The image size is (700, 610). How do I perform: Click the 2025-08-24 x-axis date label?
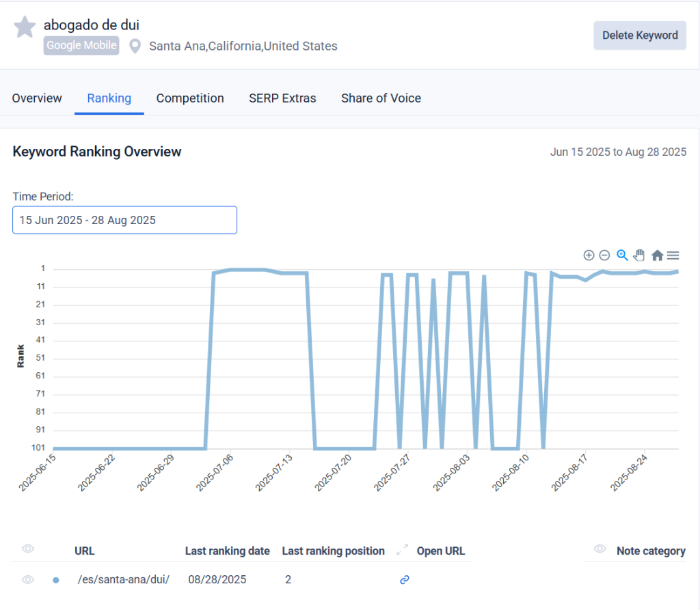coord(629,473)
